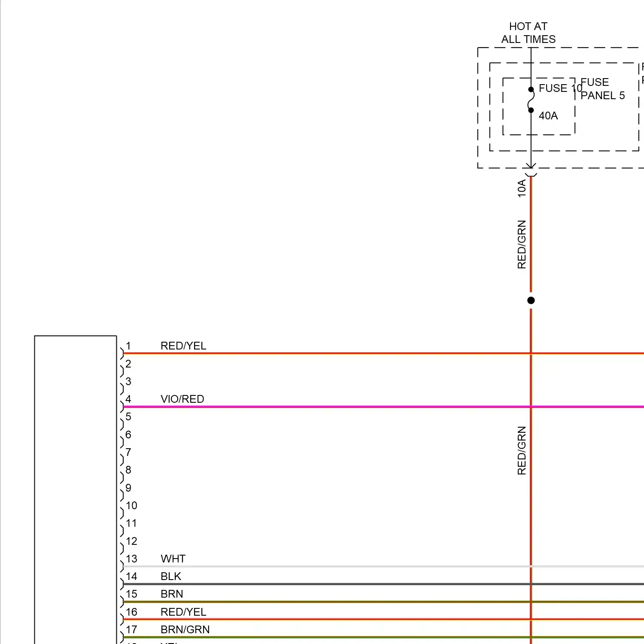Click pin number 9 on the connector
Image resolution: width=644 pixels, height=644 pixels.
[128, 488]
